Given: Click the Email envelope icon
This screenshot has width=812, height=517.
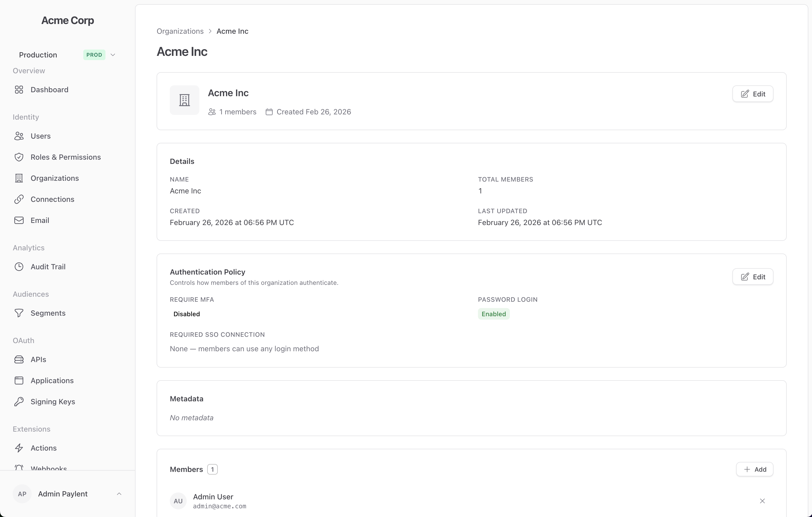Looking at the screenshot, I should click(19, 220).
